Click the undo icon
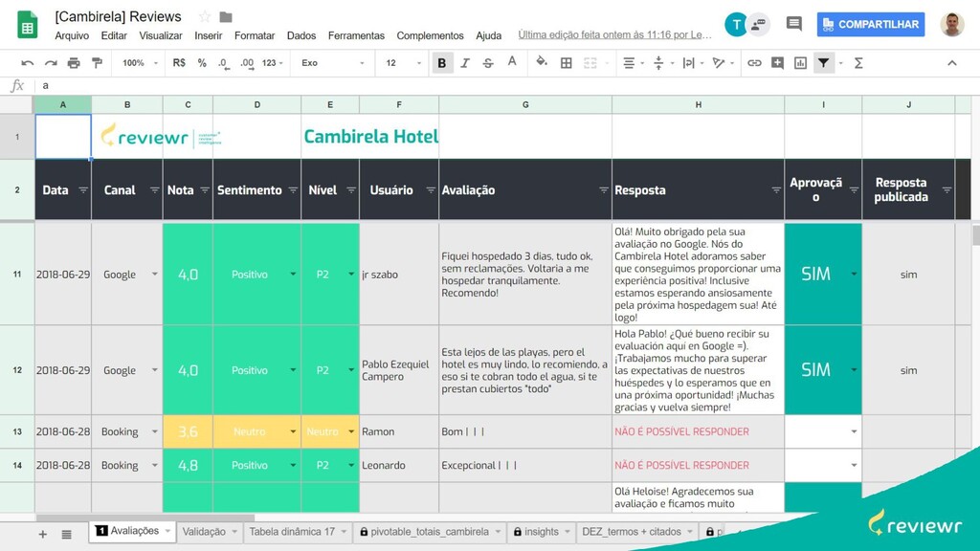The image size is (980, 551). tap(27, 63)
